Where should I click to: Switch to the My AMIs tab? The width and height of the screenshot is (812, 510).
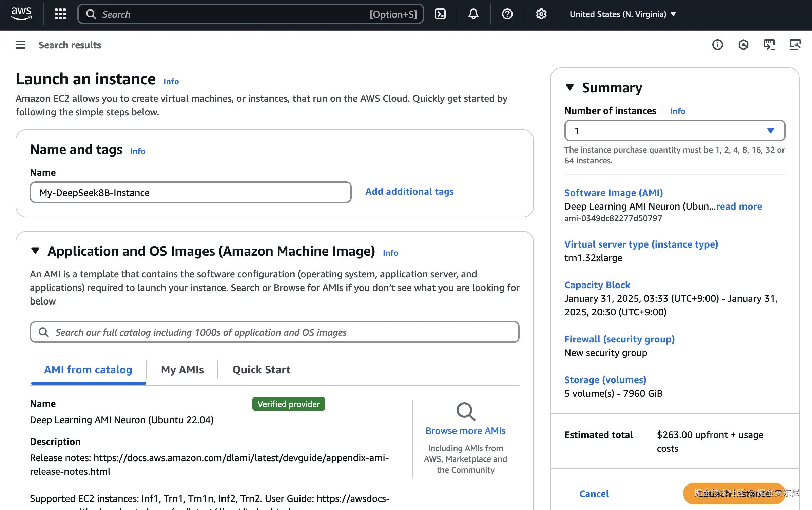(x=182, y=369)
